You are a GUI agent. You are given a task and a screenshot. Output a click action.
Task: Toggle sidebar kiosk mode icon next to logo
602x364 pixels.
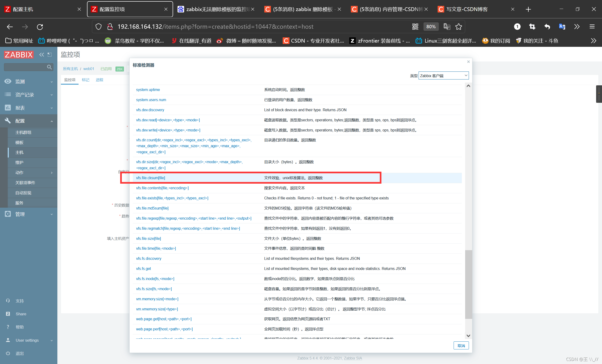50,55
